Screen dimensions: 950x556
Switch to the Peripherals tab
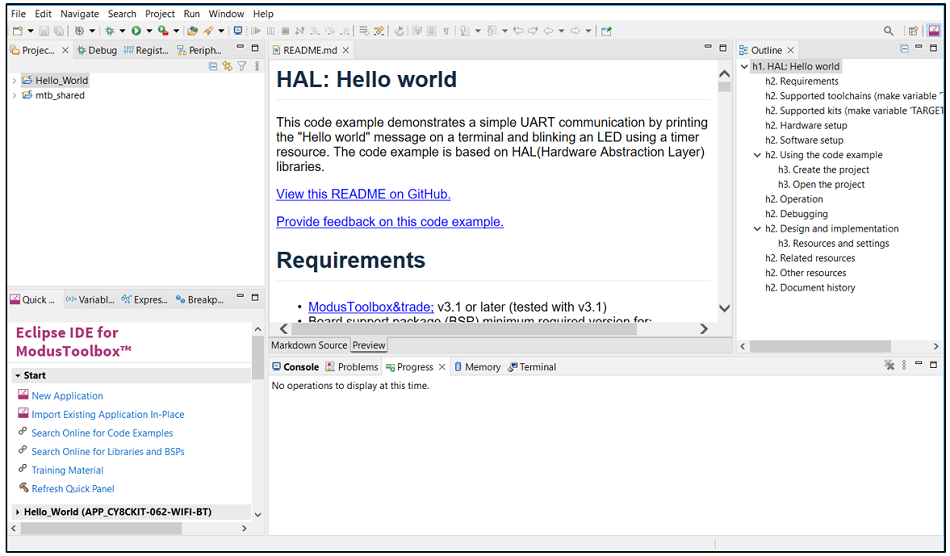click(199, 50)
